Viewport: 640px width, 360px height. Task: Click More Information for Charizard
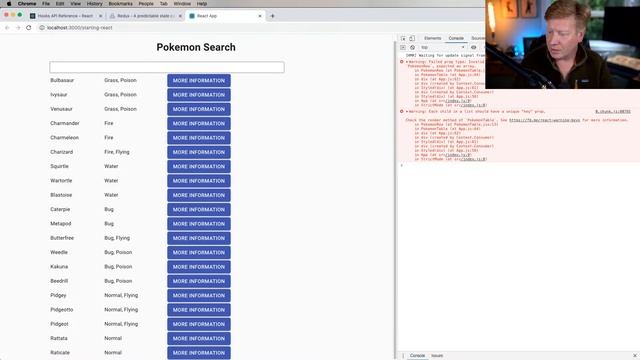point(199,152)
